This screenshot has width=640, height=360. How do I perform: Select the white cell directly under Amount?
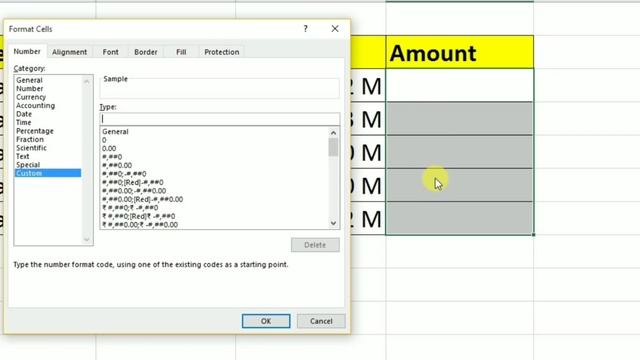pos(460,86)
